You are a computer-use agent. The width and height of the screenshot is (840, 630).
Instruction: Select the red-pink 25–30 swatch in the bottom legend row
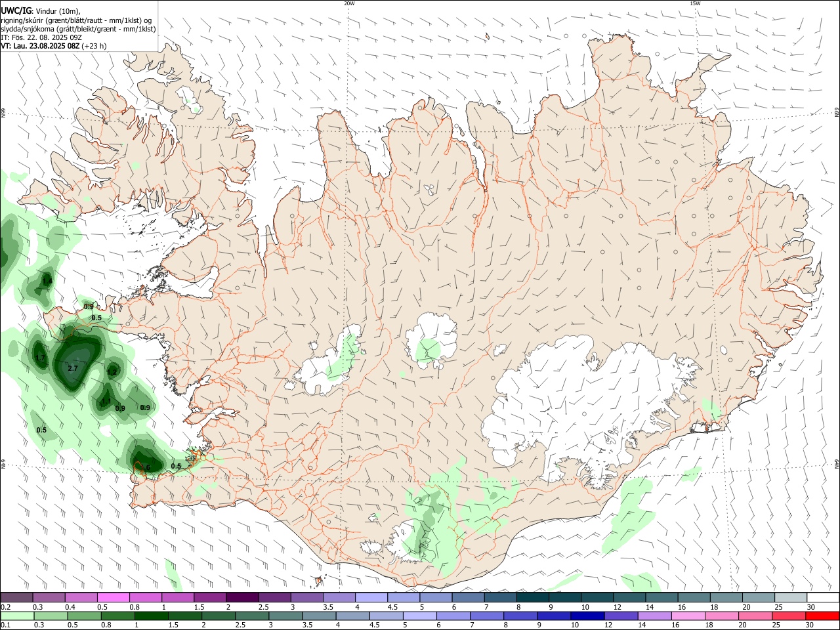click(789, 616)
